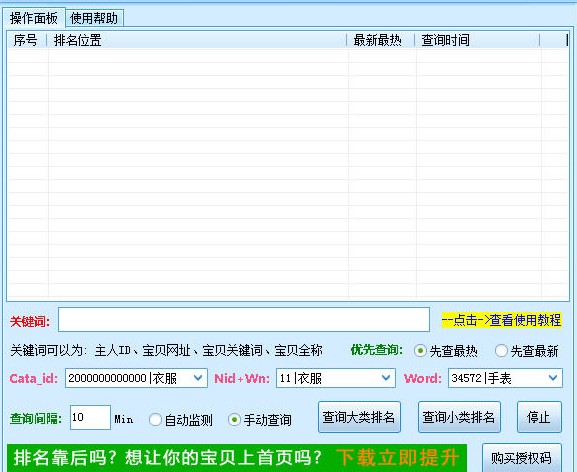Open the 查看使用教程 link
The width and height of the screenshot is (577, 472).
[x=501, y=320]
